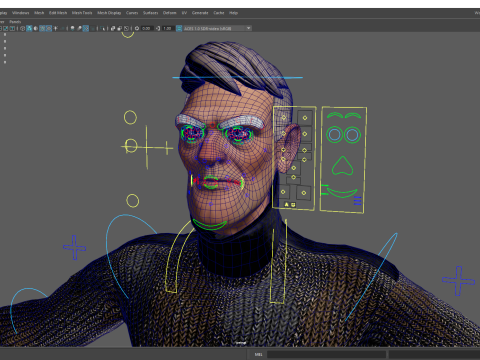Open the Mesh Display menu

pyautogui.click(x=109, y=13)
